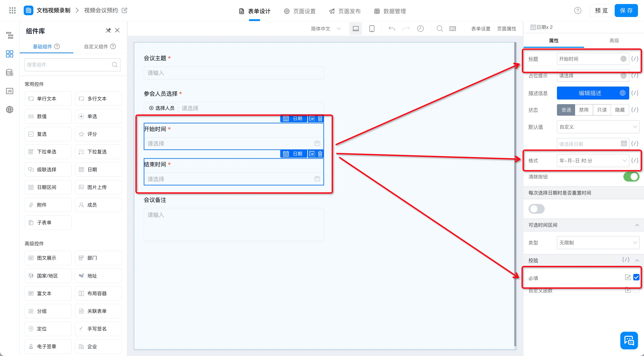This screenshot has height=356, width=644.
Task: Switch to mobile preview mode icon
Action: pyautogui.click(x=372, y=28)
